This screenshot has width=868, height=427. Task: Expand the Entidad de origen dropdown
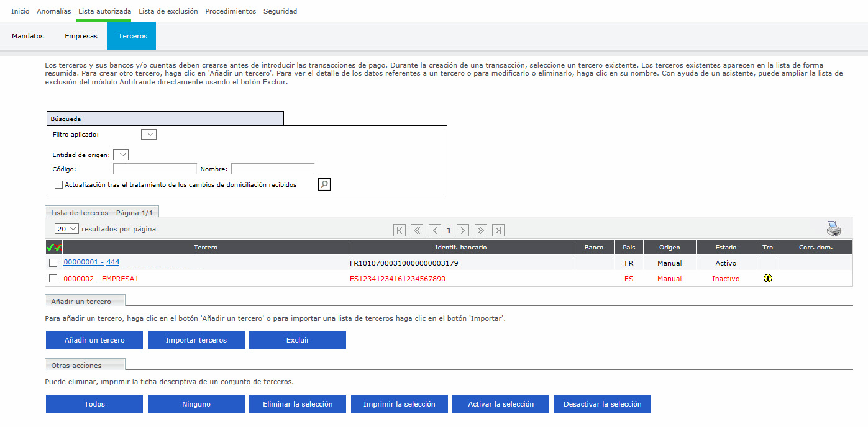point(121,155)
